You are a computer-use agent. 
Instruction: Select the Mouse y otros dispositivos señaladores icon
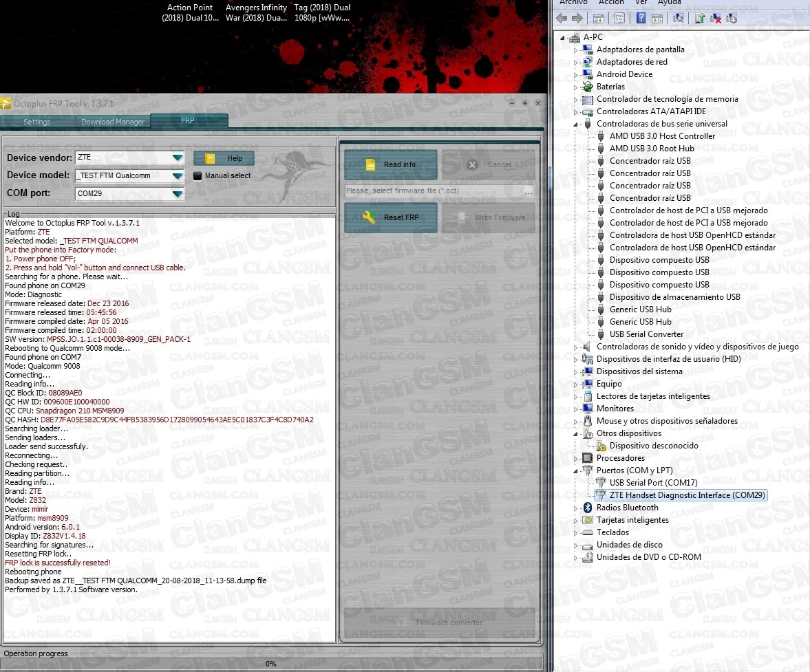click(587, 421)
